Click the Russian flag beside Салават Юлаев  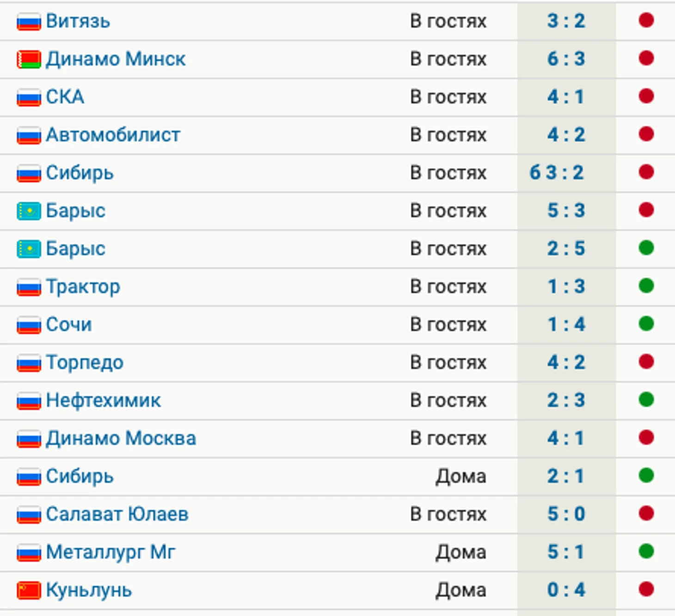(x=29, y=515)
